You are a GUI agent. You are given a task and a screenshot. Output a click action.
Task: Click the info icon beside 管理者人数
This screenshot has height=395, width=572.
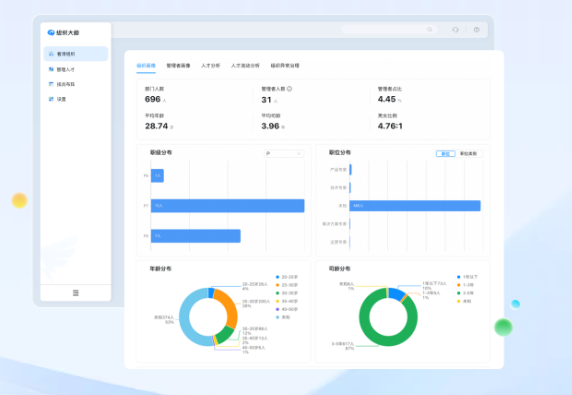tap(289, 89)
